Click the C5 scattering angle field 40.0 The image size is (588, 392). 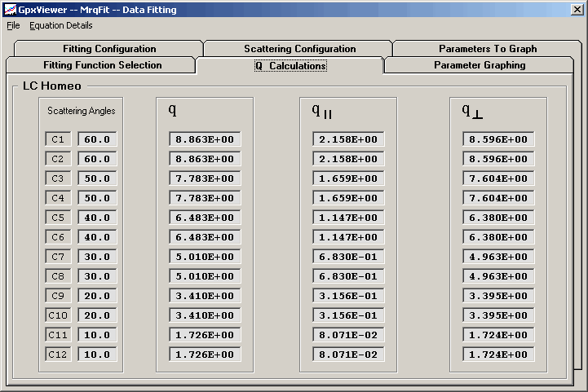coord(97,218)
